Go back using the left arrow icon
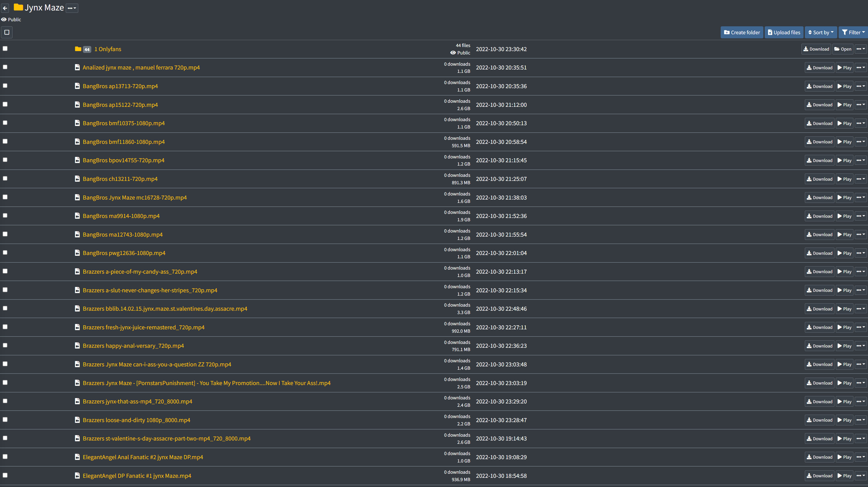Image resolution: width=868 pixels, height=487 pixels. 5,8
